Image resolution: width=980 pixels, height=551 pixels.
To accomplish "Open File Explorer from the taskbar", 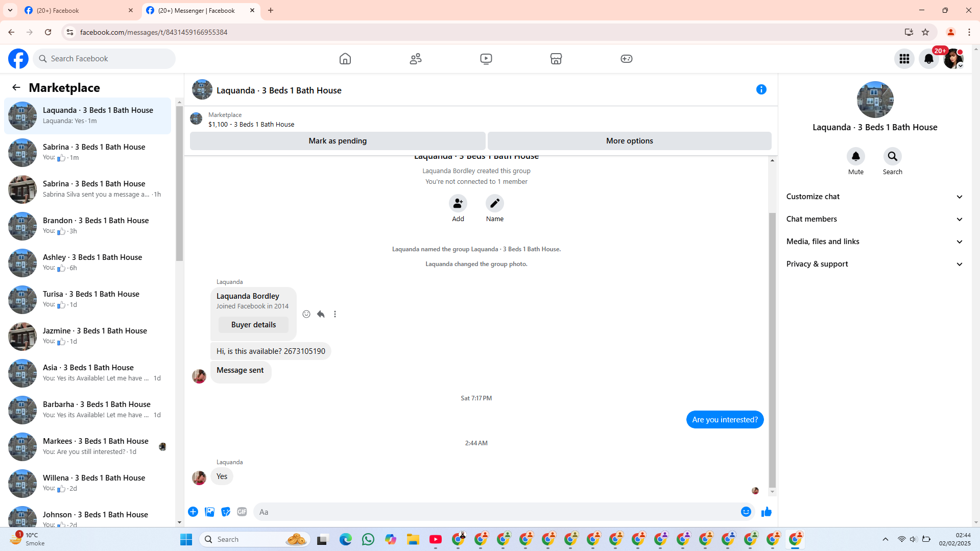I will coord(413,539).
